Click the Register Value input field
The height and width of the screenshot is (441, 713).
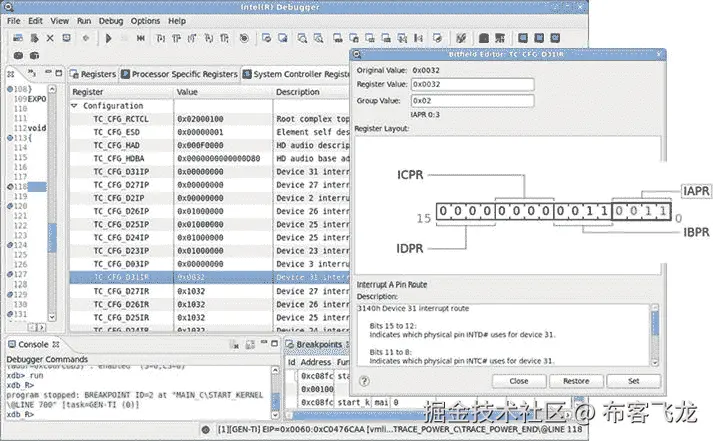(472, 84)
